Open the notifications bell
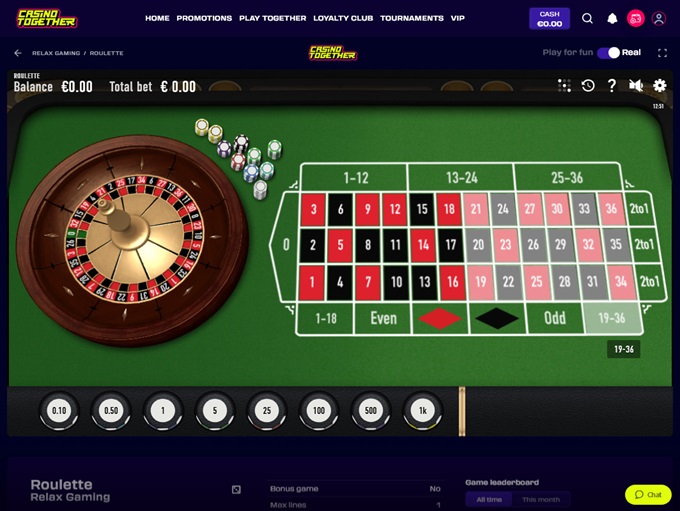 pos(612,18)
